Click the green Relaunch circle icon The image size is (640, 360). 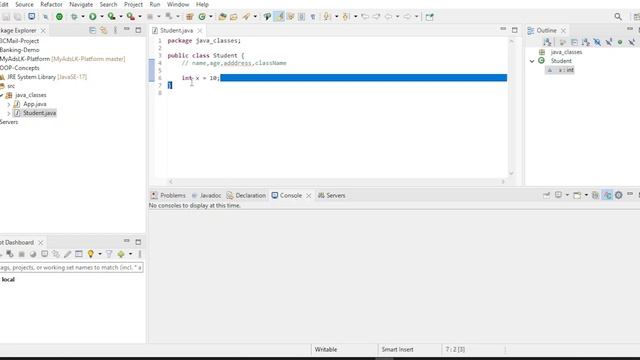59,17
